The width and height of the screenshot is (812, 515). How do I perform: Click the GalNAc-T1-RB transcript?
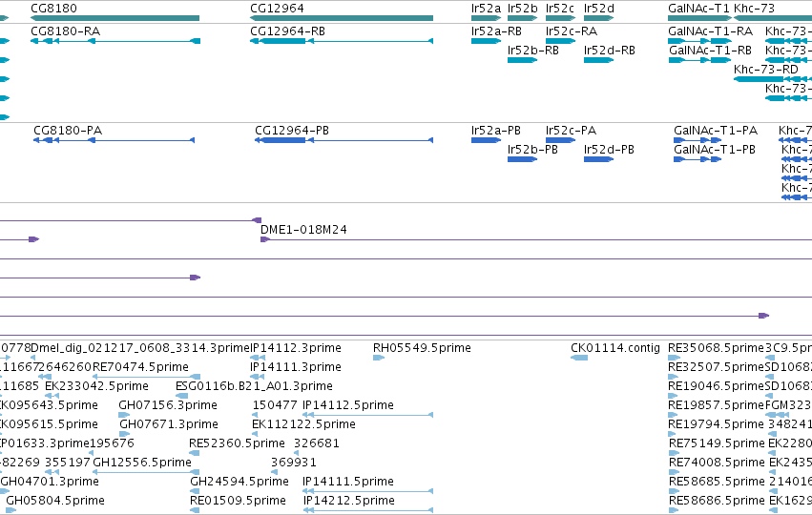[699, 60]
